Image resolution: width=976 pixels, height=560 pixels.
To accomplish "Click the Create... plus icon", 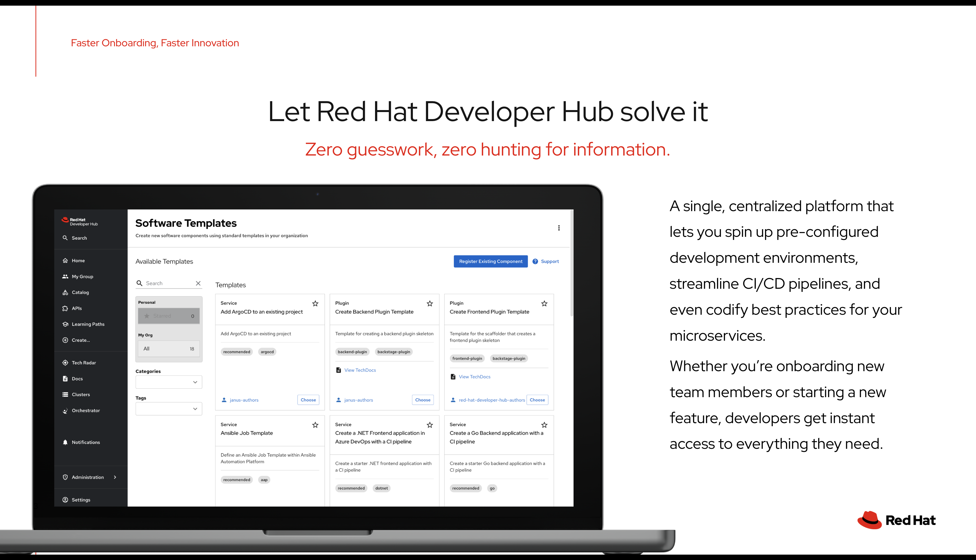I will pyautogui.click(x=65, y=340).
